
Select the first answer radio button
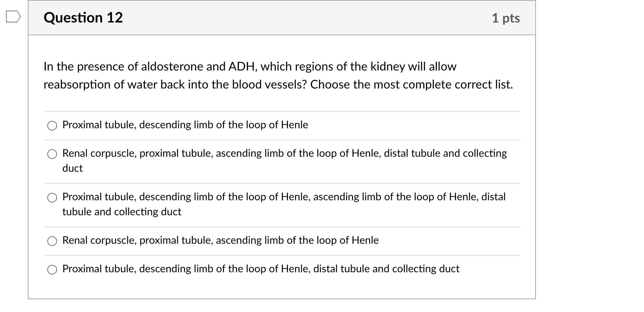52,126
